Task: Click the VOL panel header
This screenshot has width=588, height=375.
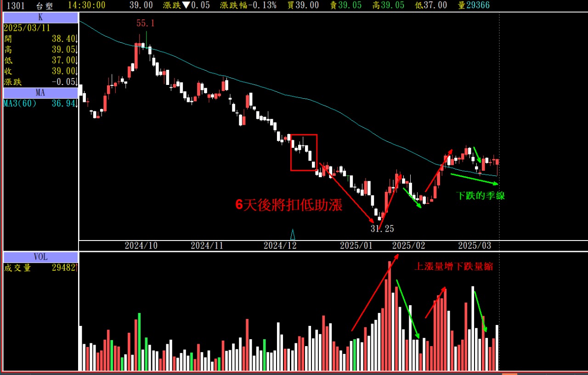Action: 40,257
